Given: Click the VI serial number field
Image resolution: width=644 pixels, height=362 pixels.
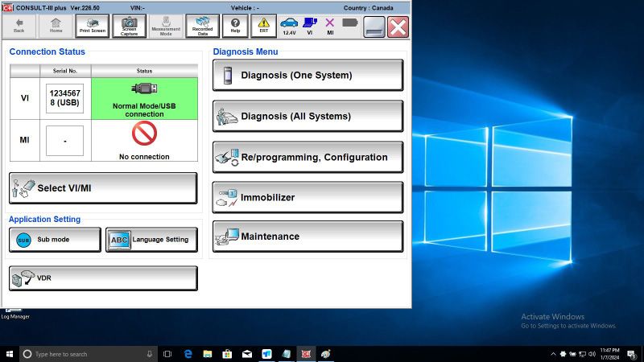Looking at the screenshot, I should [x=65, y=98].
